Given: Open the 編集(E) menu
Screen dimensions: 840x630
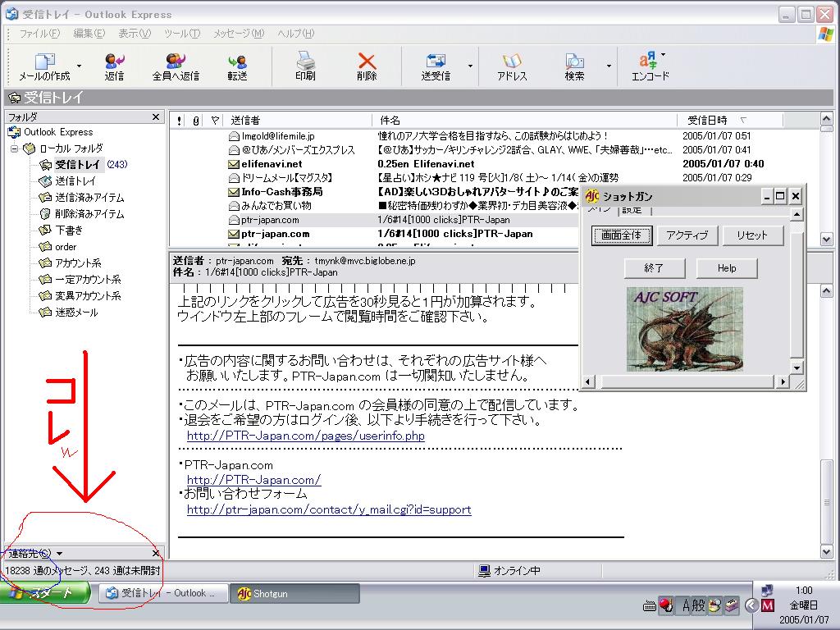Looking at the screenshot, I should pos(89,33).
